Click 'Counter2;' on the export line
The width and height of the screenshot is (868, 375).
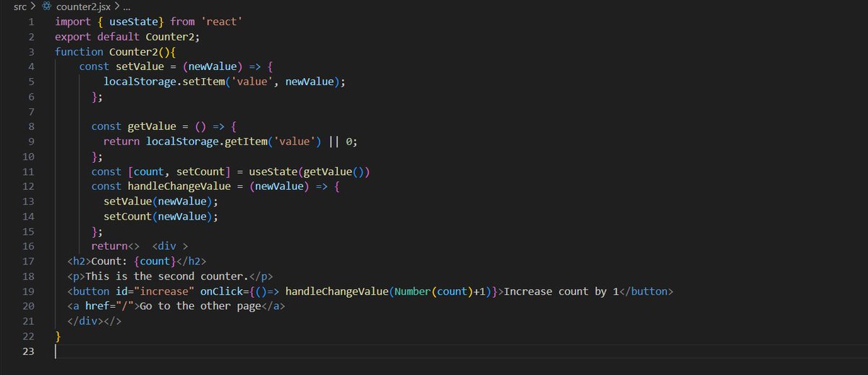pos(172,36)
